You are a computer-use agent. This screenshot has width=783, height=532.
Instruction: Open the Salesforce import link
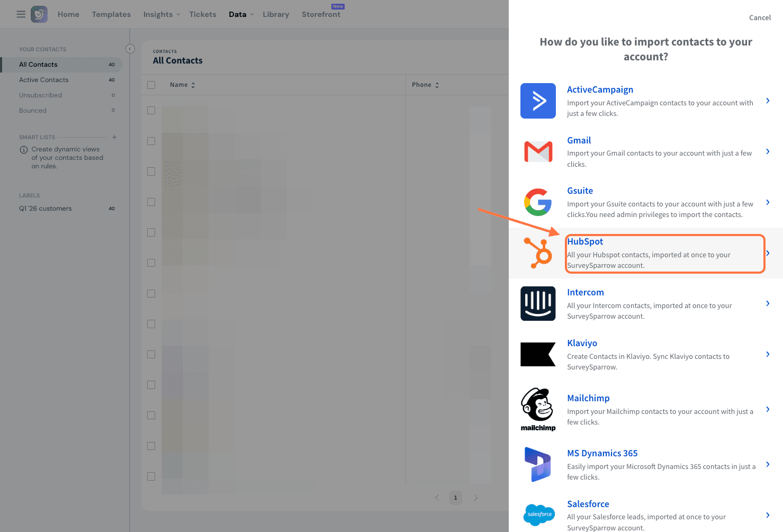coord(588,504)
